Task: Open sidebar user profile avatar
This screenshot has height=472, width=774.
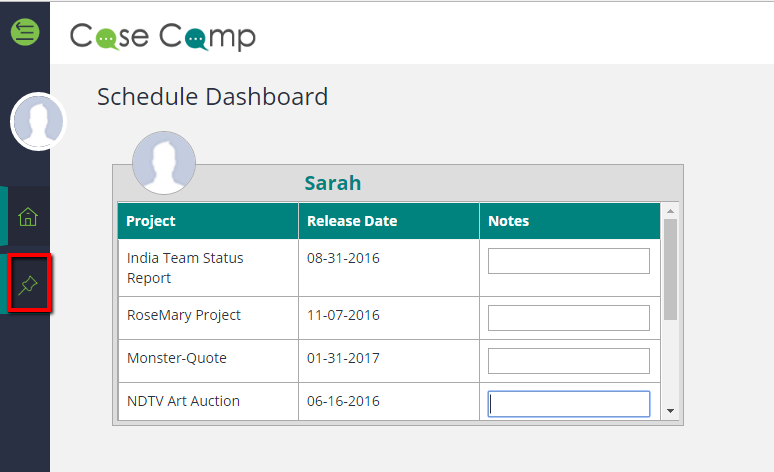Action: 38,121
